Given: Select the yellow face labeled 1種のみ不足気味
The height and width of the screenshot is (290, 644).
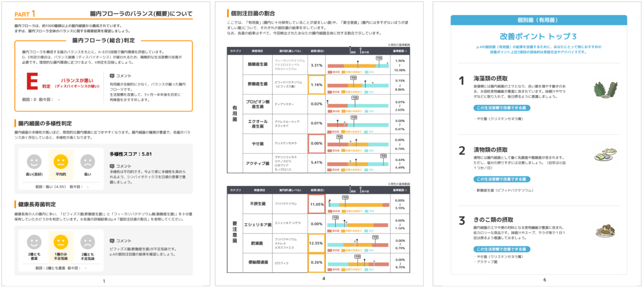Looking at the screenshot, I should (x=61, y=242).
